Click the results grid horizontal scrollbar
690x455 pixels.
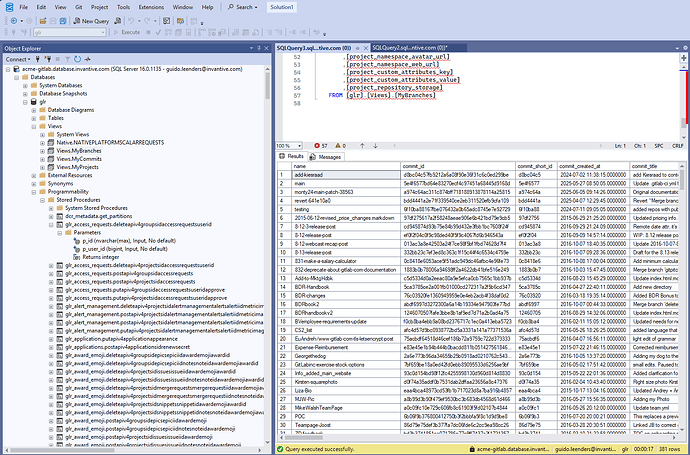(x=480, y=438)
